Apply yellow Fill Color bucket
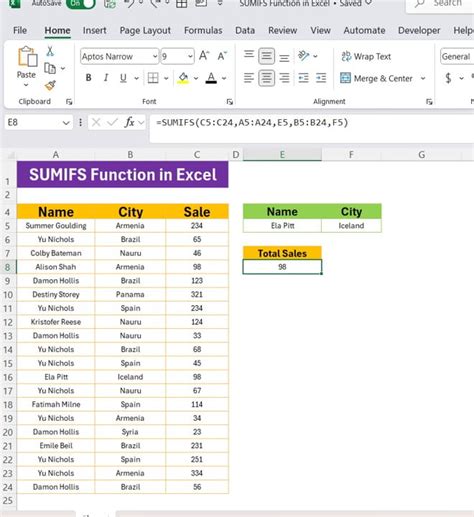The image size is (474, 517). coord(183,78)
